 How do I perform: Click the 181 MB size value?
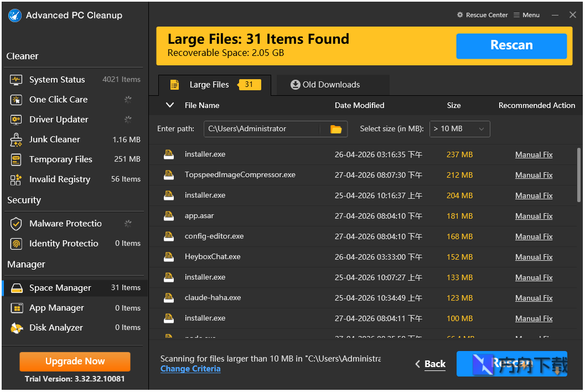(459, 216)
